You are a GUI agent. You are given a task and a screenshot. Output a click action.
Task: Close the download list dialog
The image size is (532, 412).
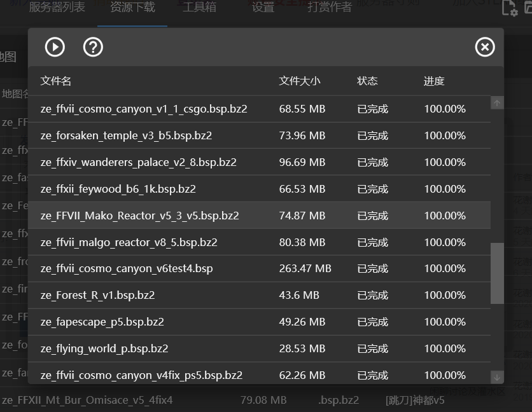click(485, 47)
